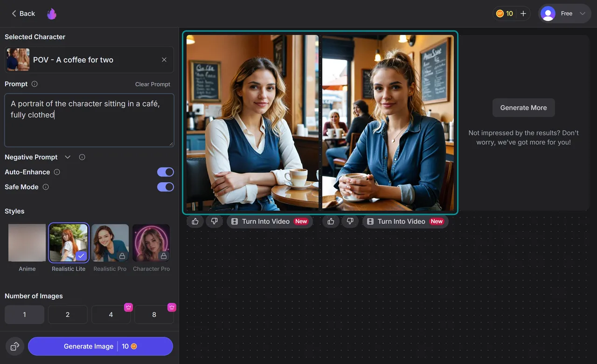Click the plus icon to add coins

(x=523, y=14)
